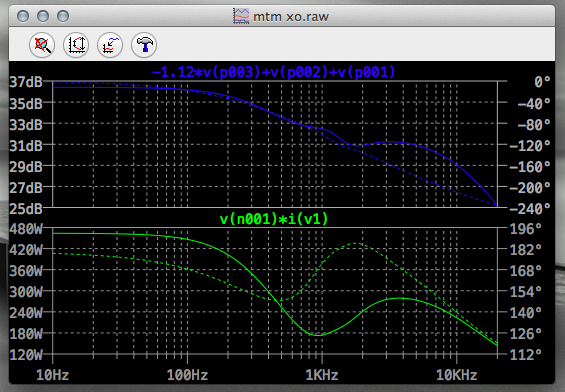Close the mtm xo.raw window
This screenshot has width=565, height=392.
coord(23,16)
